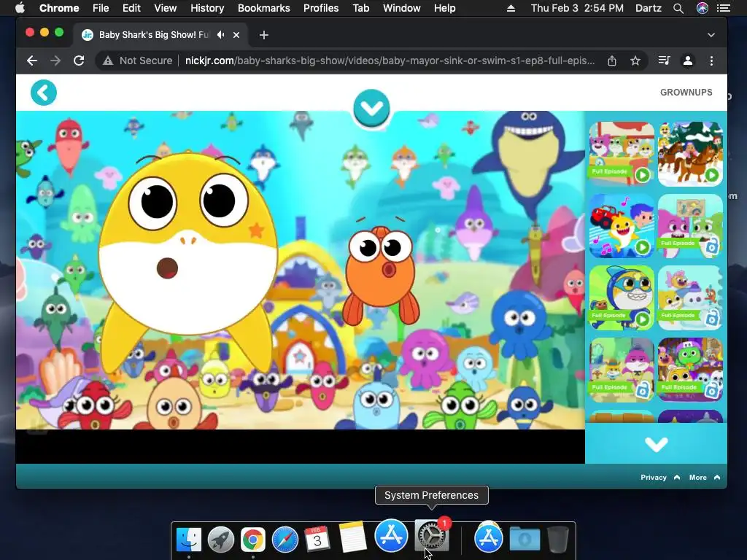Open the Tab menu

(x=360, y=8)
